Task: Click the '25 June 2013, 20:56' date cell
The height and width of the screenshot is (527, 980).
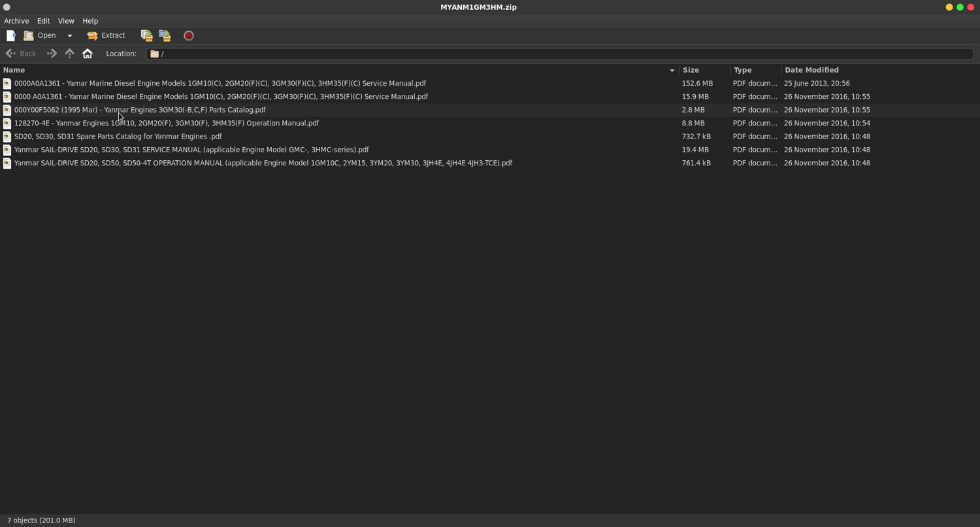Action: 817,84
